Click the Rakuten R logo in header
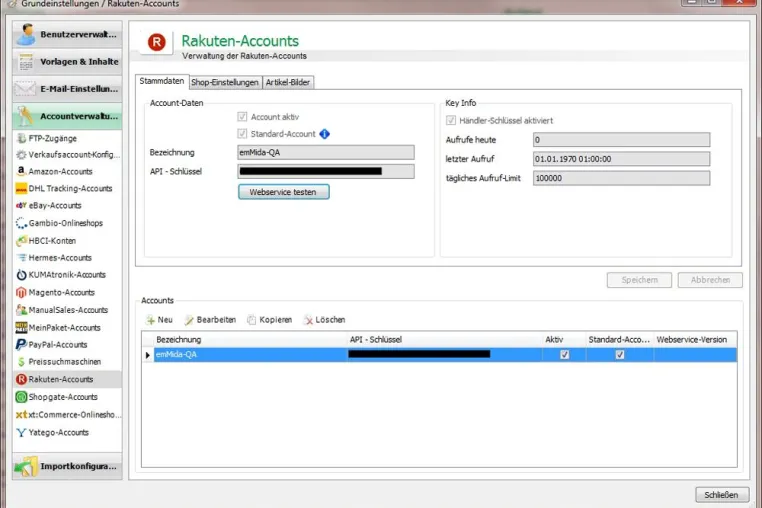Viewport: 762px width, 508px height. point(156,42)
